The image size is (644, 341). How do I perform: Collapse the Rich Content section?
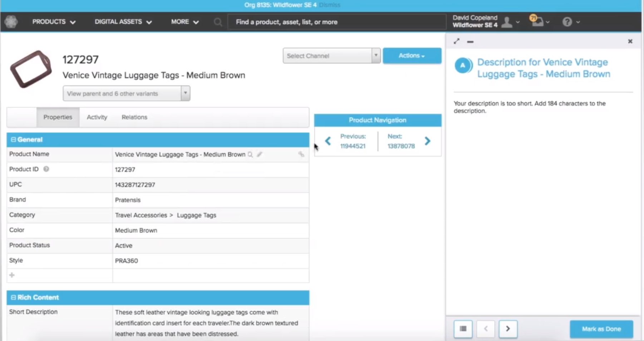13,297
